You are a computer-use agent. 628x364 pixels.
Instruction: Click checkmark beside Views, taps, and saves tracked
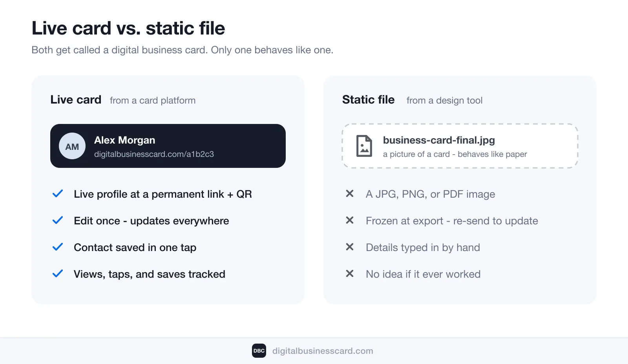tap(58, 274)
